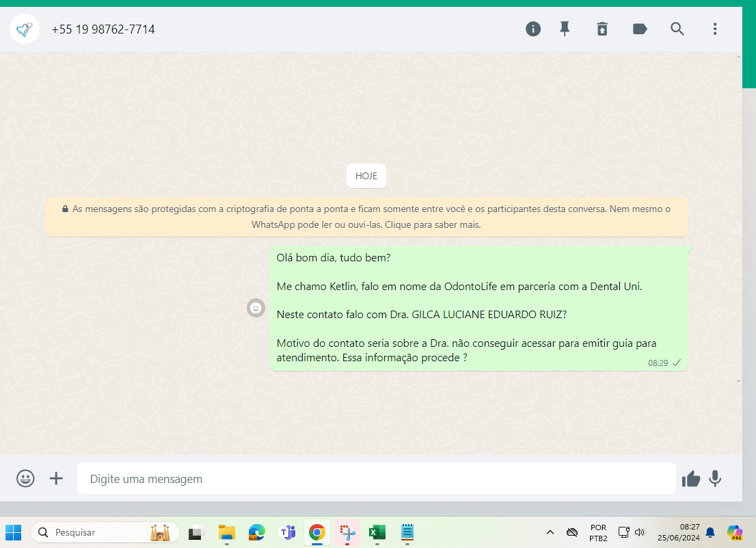This screenshot has height=548, width=756.
Task: Open Task View on the taskbar
Action: point(195,532)
